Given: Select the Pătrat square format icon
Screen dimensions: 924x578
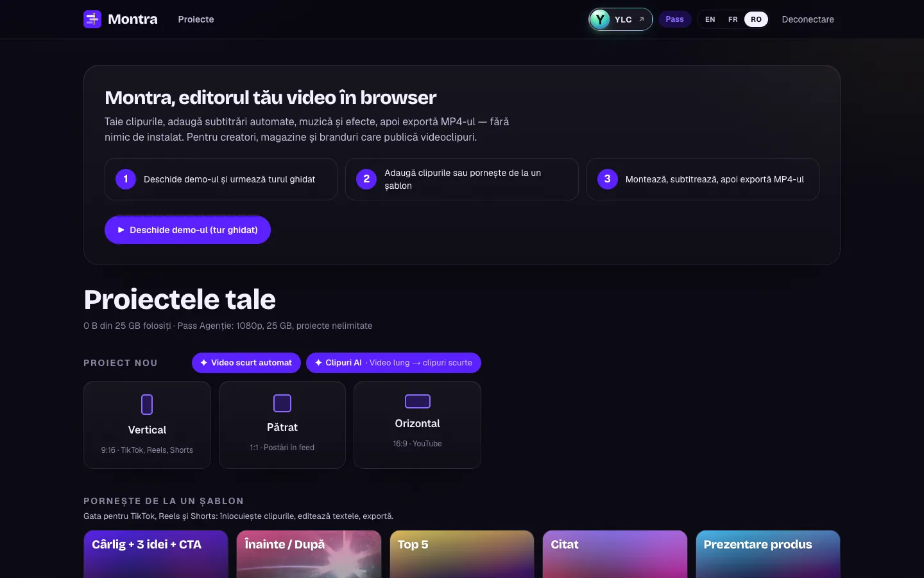Looking at the screenshot, I should tap(282, 403).
